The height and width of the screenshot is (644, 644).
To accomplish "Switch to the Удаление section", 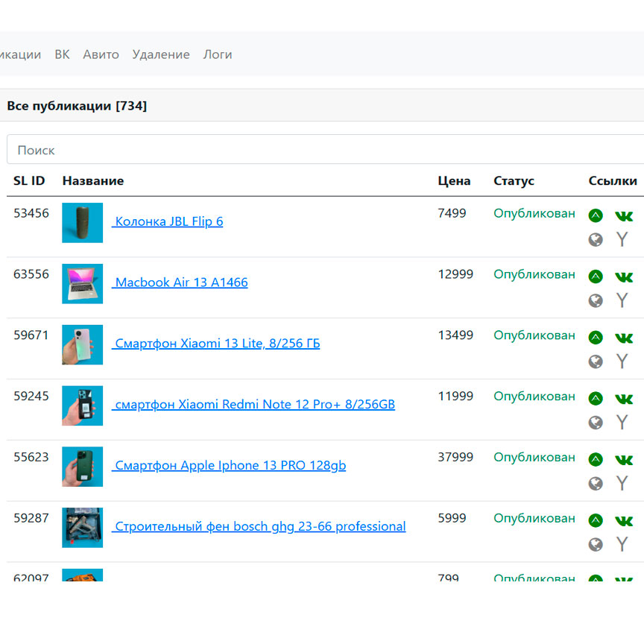I will pyautogui.click(x=161, y=54).
